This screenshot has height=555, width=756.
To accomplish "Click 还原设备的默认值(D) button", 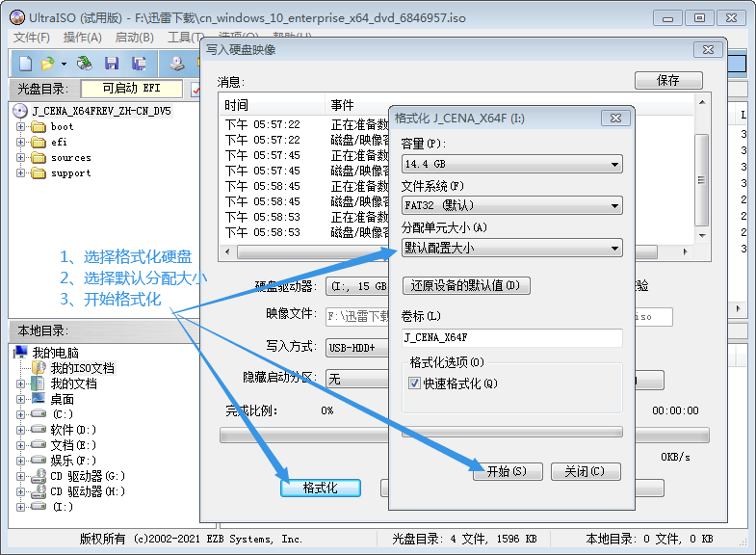I will (x=466, y=285).
